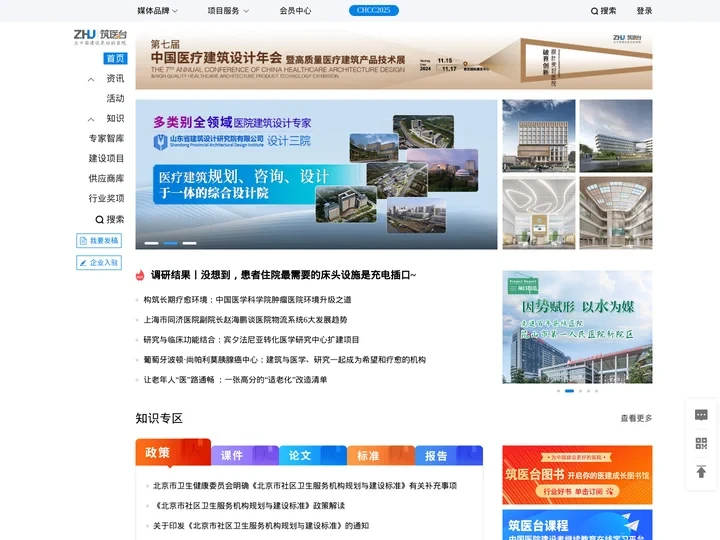Open article 让老年人"医"路通畅
The height and width of the screenshot is (540, 720).
(x=235, y=380)
